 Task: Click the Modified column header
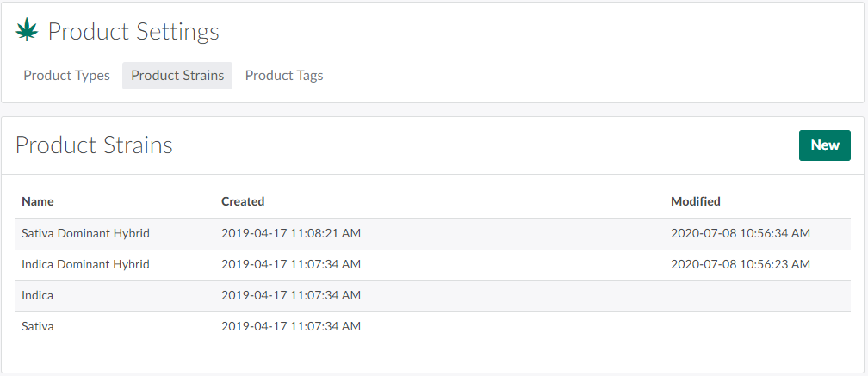[696, 201]
